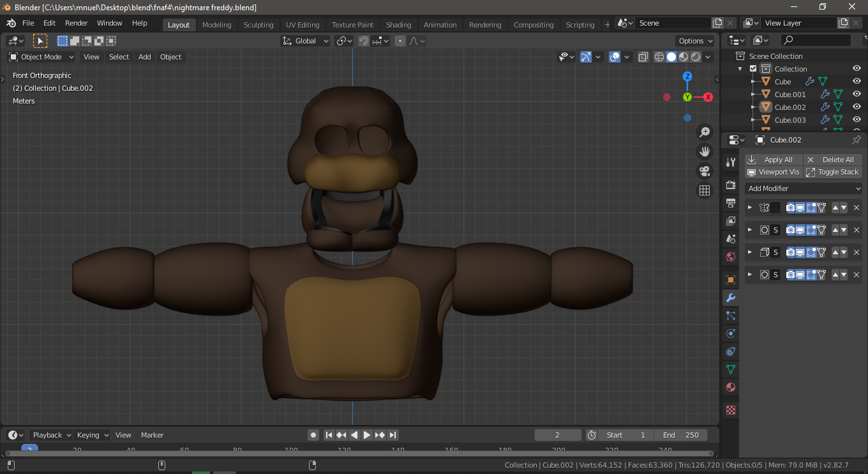Pin the Cube.002 properties panel
The width and height of the screenshot is (868, 474).
click(857, 140)
